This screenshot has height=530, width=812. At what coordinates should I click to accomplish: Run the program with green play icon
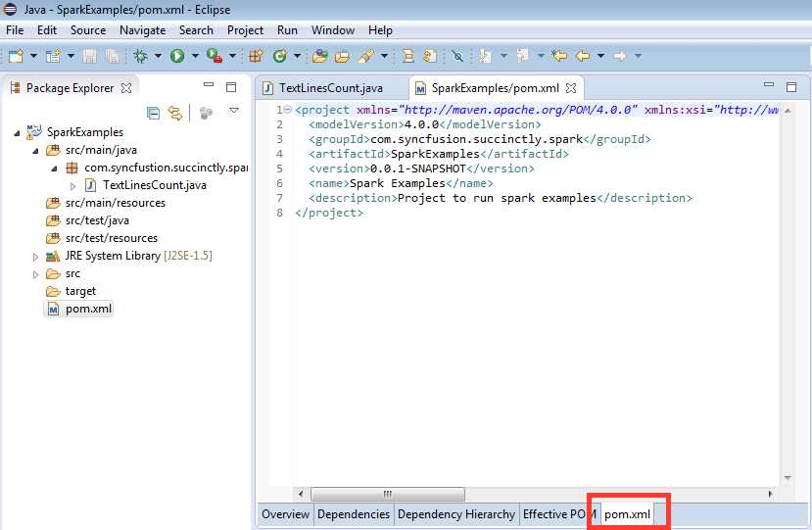(177, 56)
